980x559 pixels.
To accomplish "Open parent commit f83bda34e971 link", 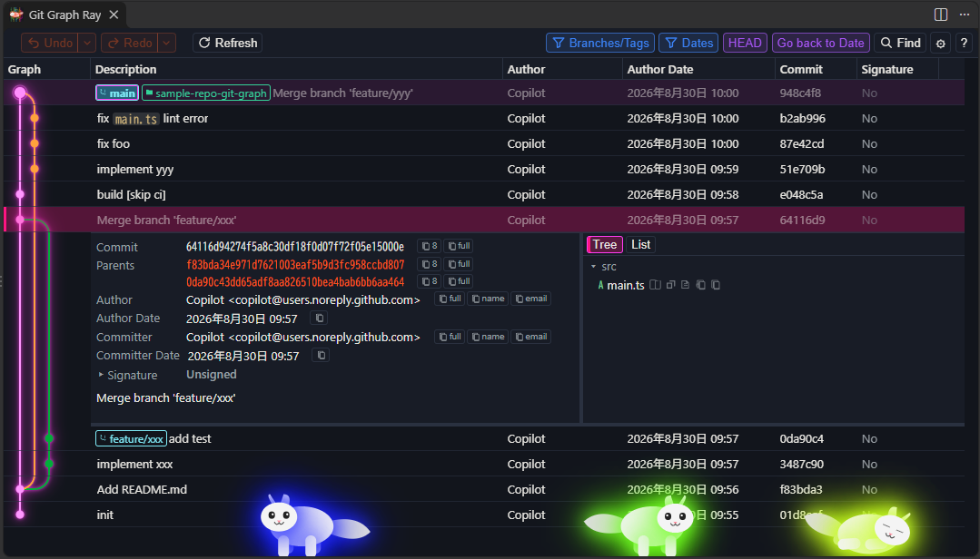I will pyautogui.click(x=295, y=265).
